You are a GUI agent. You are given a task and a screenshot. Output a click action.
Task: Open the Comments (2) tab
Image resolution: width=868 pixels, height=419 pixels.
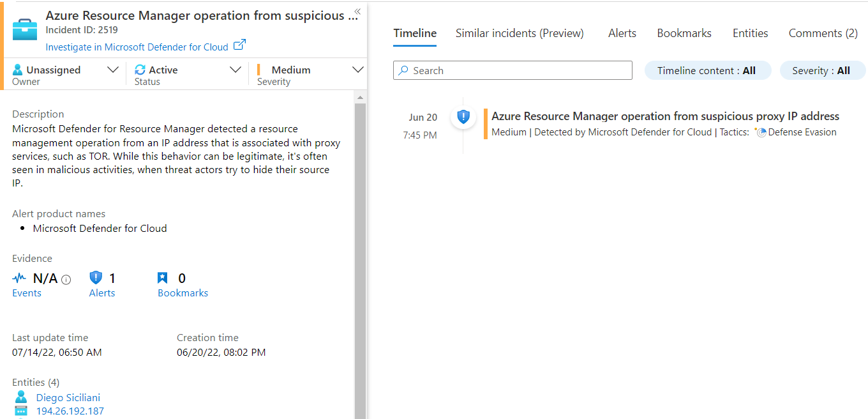click(823, 33)
